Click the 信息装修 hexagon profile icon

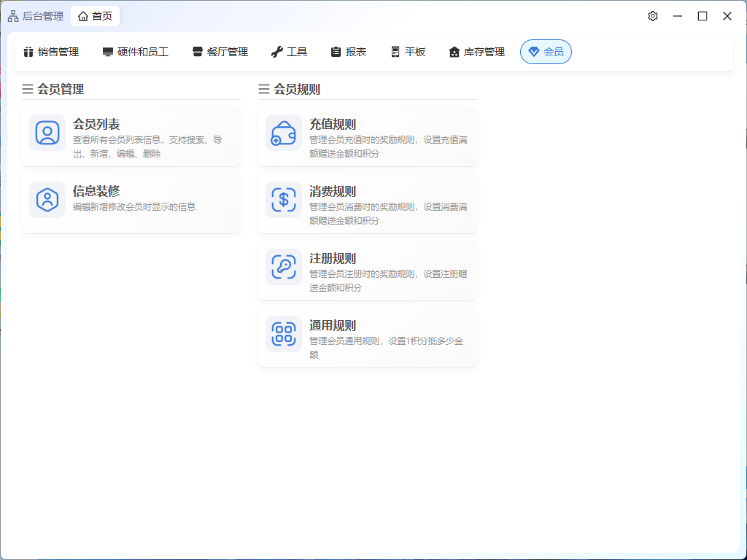tap(47, 200)
